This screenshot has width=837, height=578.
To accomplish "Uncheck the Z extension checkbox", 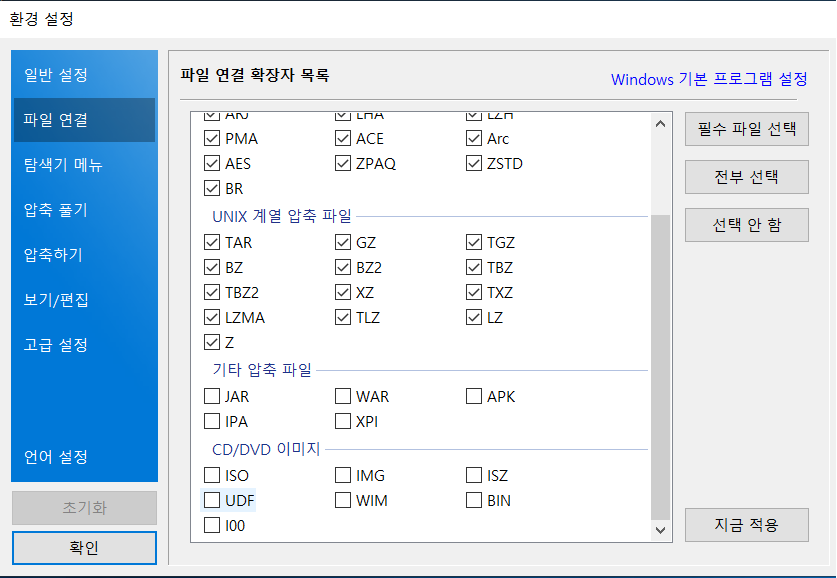I will click(212, 342).
